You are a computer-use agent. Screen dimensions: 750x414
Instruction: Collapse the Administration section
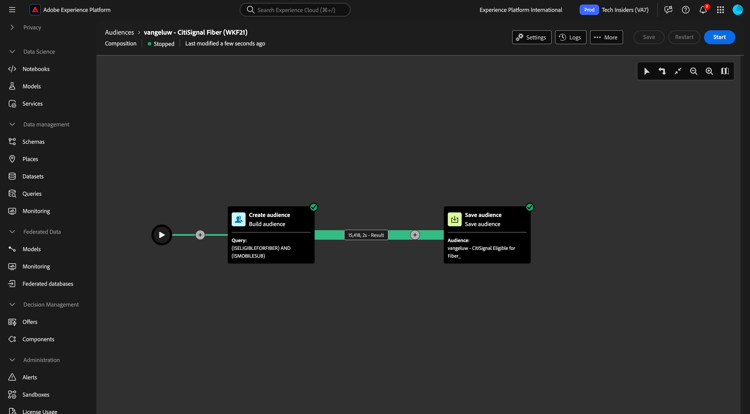point(12,360)
